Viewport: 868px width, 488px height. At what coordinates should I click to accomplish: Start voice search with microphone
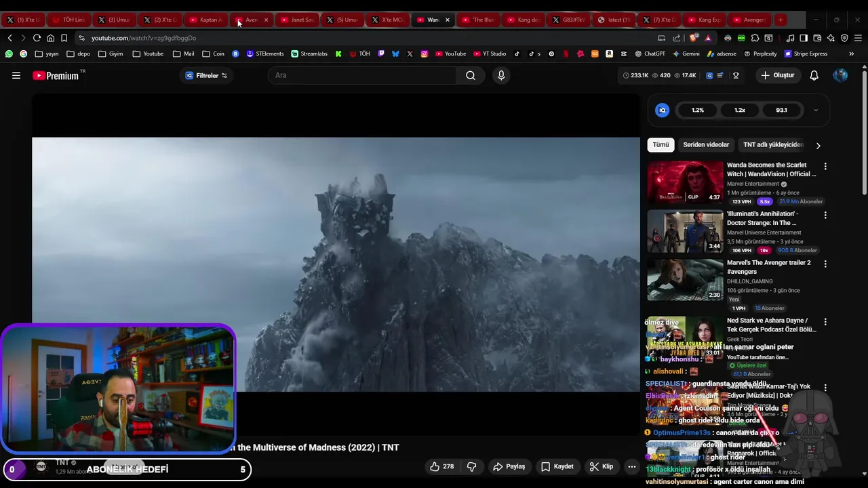point(501,75)
